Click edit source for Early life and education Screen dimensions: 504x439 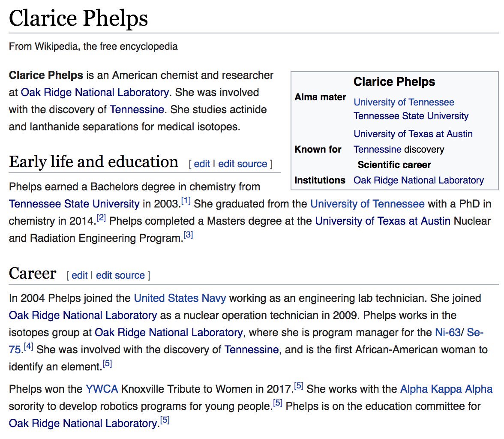[x=243, y=164]
